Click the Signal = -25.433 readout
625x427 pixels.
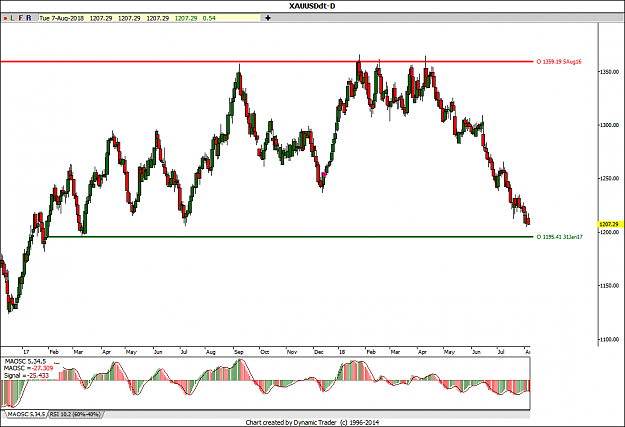(x=26, y=376)
